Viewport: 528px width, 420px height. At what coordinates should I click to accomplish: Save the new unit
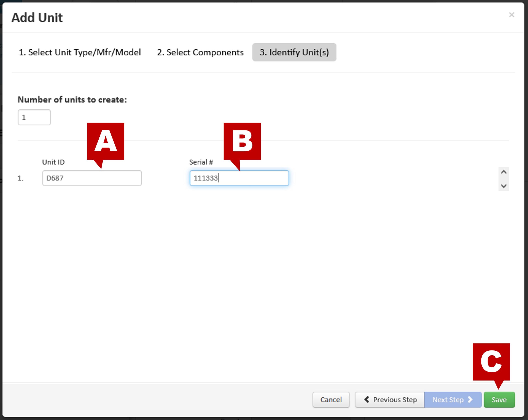(499, 400)
